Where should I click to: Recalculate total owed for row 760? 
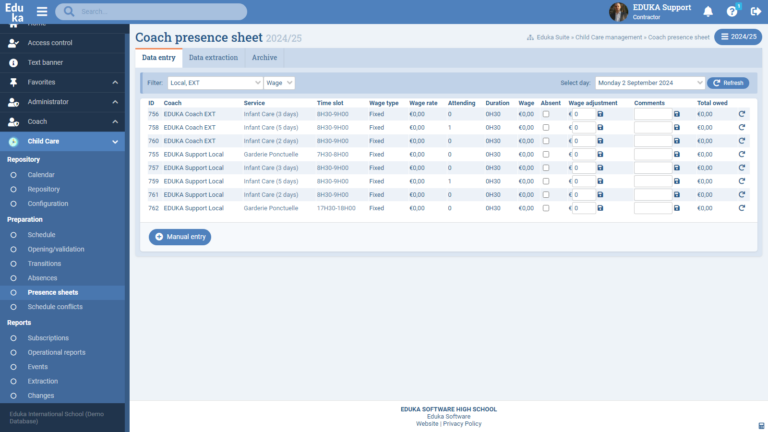(x=742, y=141)
